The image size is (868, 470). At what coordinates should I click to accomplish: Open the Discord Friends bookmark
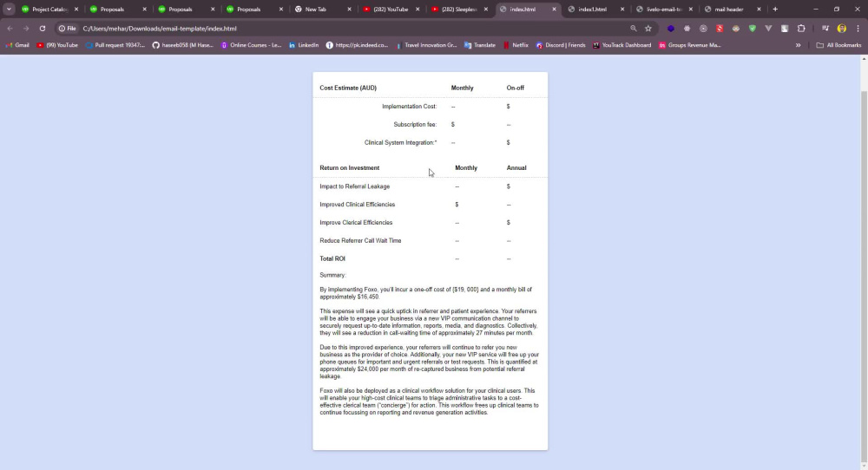(x=560, y=45)
